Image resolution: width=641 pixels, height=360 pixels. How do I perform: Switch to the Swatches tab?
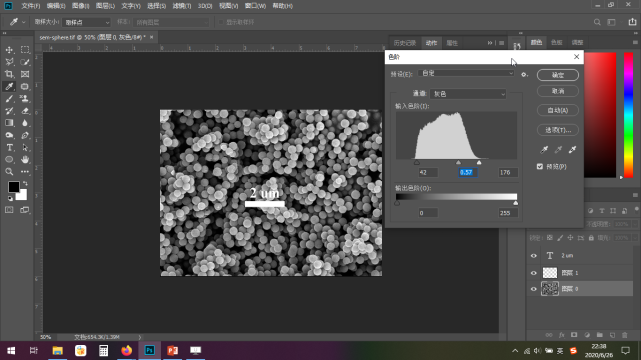coord(556,42)
